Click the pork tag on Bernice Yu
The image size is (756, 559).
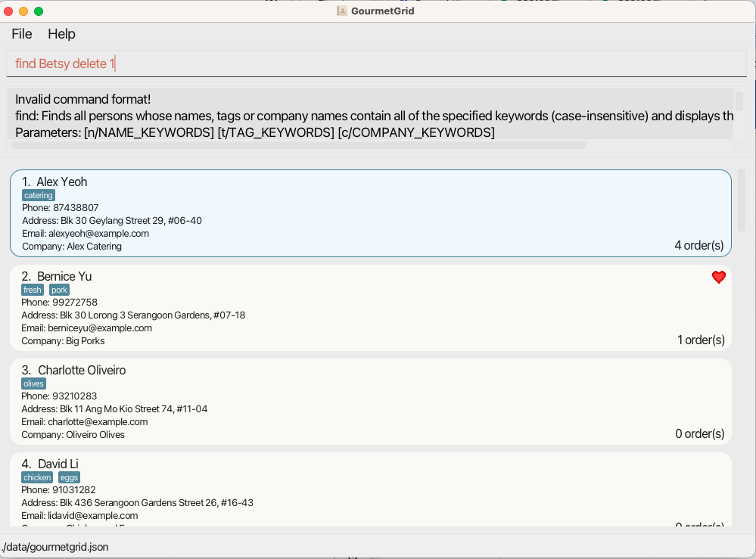click(x=59, y=290)
